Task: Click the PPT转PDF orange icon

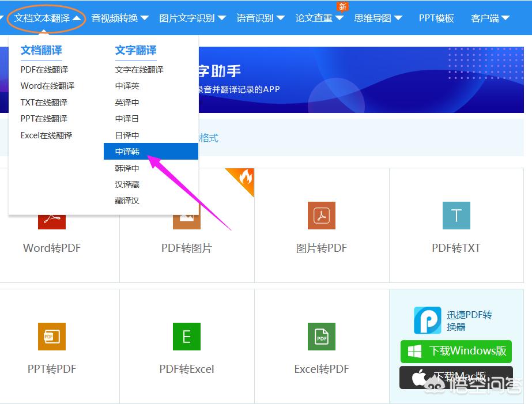Action: pyautogui.click(x=51, y=337)
